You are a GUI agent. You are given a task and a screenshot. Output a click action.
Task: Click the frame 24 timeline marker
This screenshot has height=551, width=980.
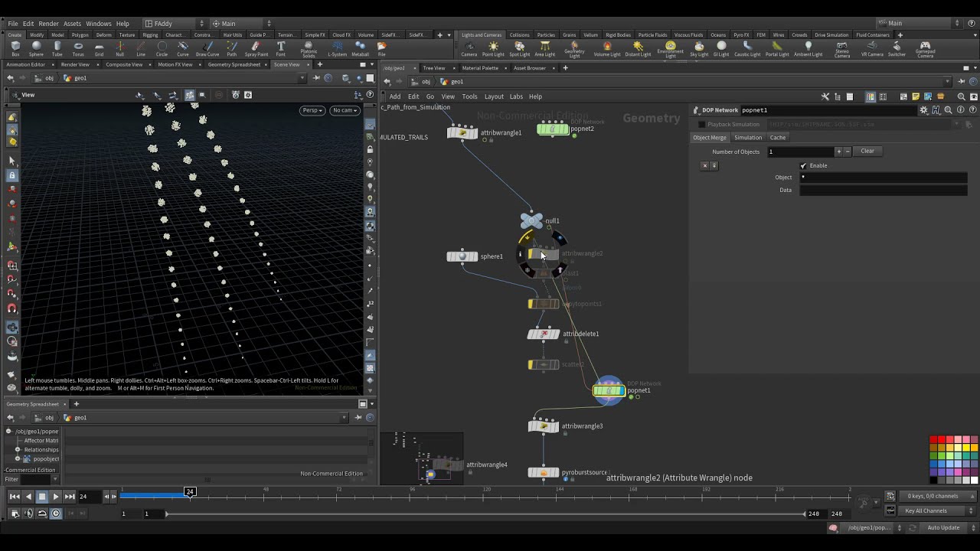pyautogui.click(x=190, y=492)
